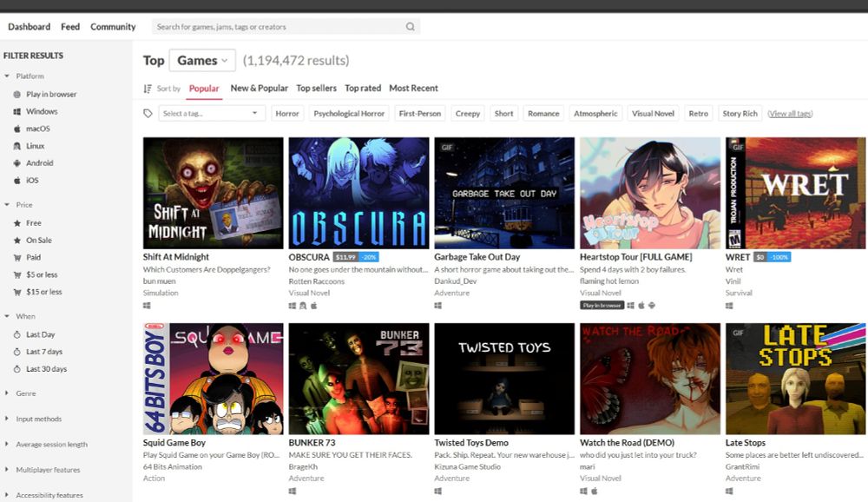Filter by the First-Person tag
This screenshot has height=502, width=868.
420,114
